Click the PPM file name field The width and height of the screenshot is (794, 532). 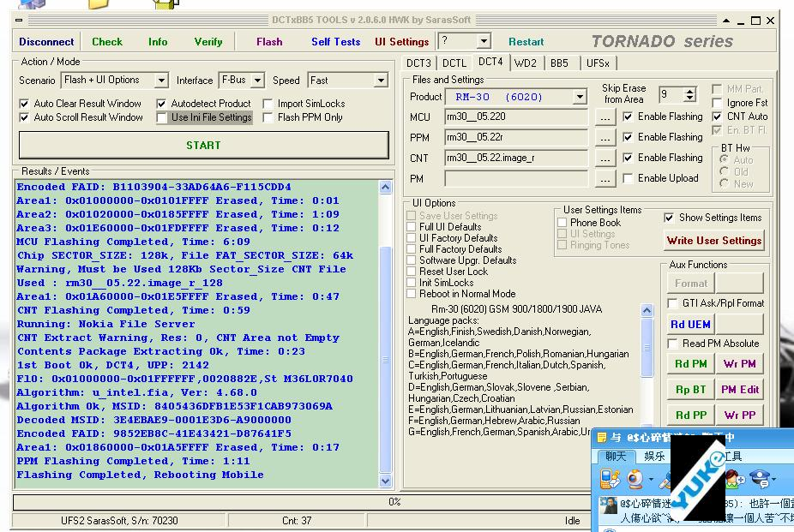tap(516, 137)
